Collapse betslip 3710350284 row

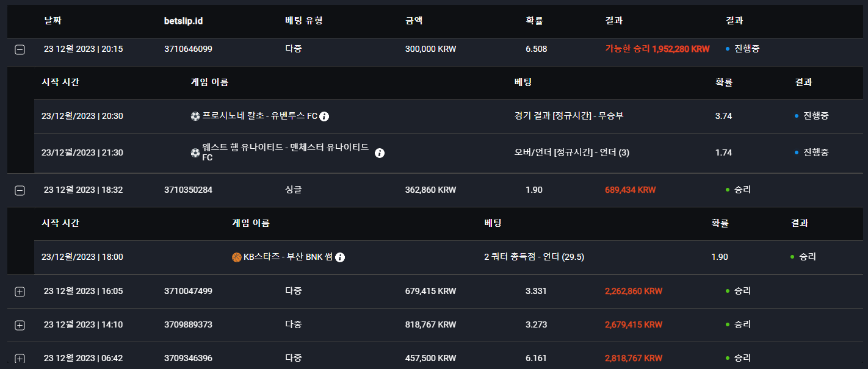coord(20,191)
